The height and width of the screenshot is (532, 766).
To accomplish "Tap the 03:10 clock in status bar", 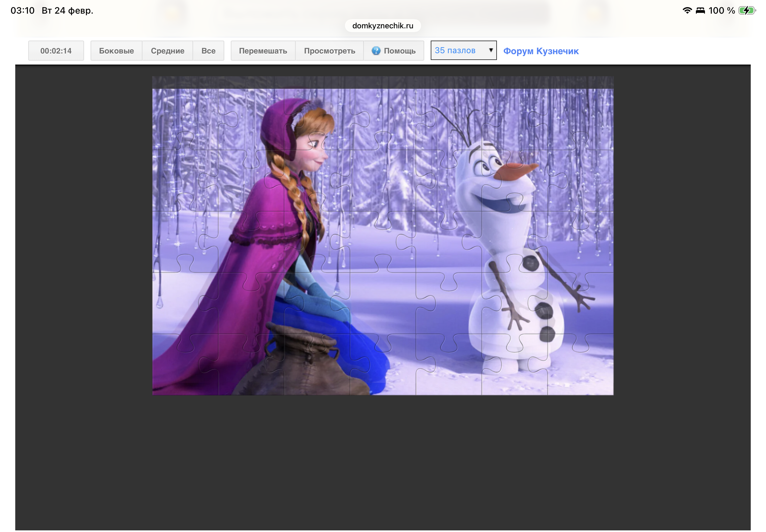I will [22, 10].
